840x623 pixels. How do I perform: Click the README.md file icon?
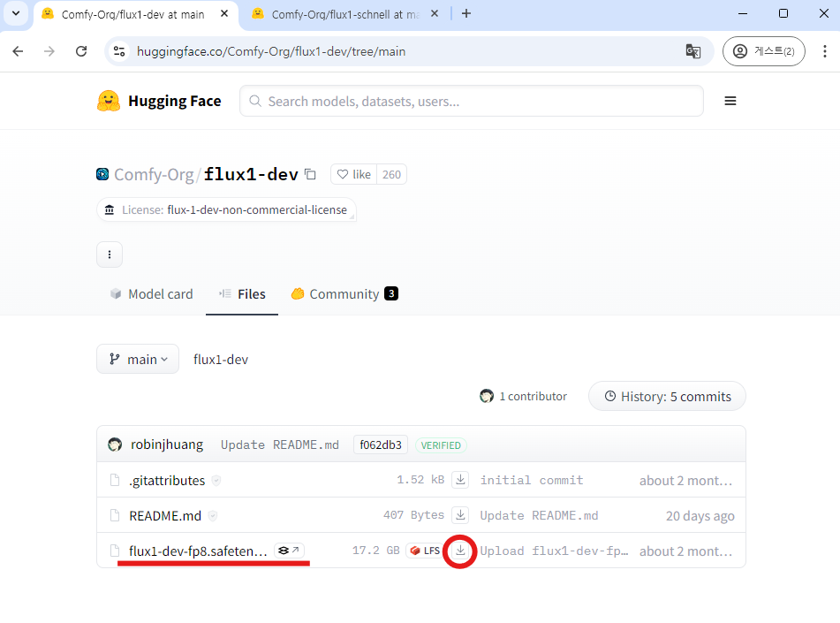(115, 515)
